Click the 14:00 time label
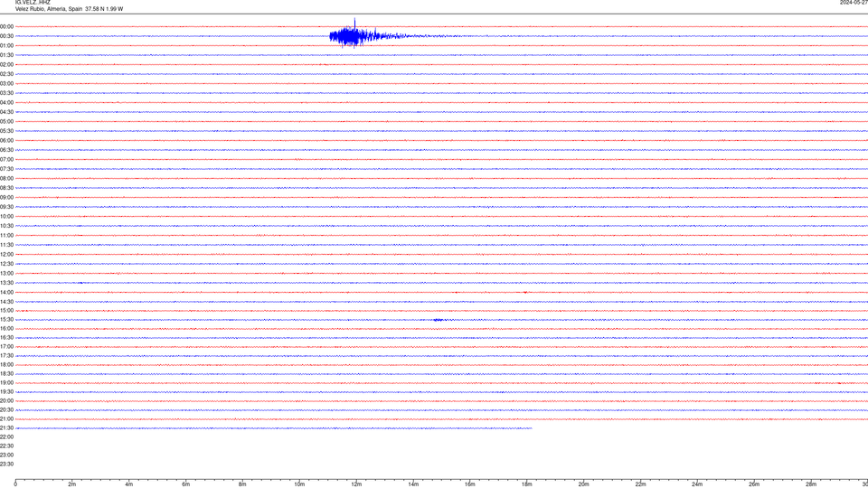 (6, 293)
